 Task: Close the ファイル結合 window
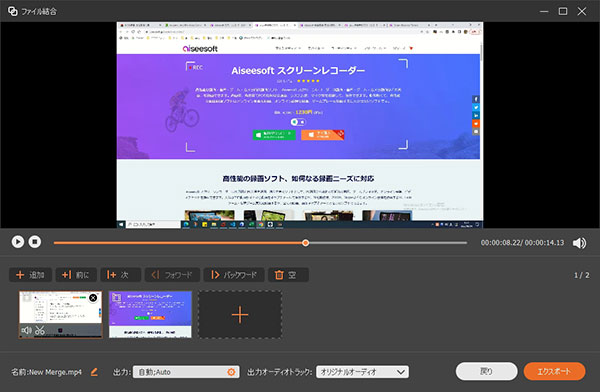click(582, 11)
